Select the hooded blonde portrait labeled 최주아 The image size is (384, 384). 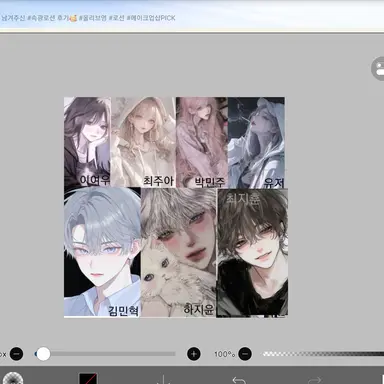pyautogui.click(x=143, y=142)
